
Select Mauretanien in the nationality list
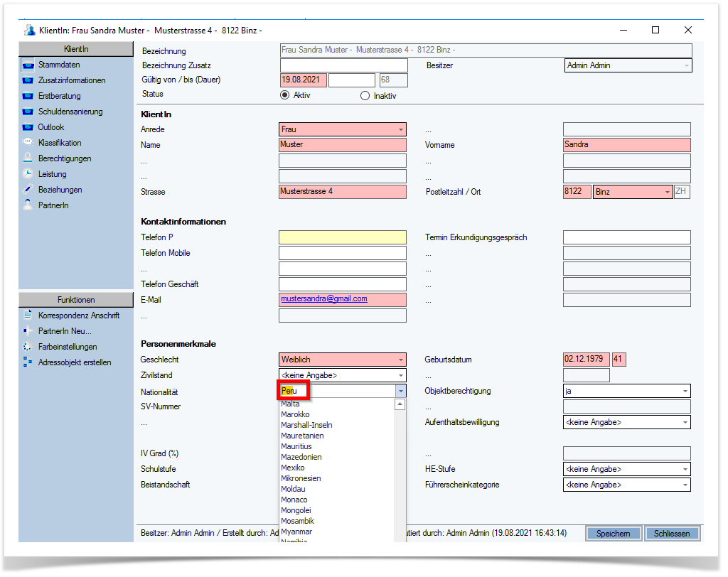pyautogui.click(x=336, y=436)
